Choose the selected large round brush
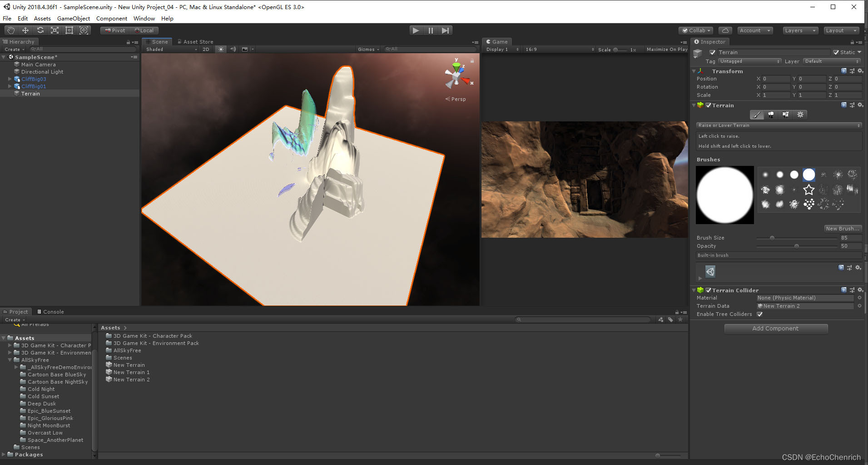The height and width of the screenshot is (465, 868). [808, 175]
